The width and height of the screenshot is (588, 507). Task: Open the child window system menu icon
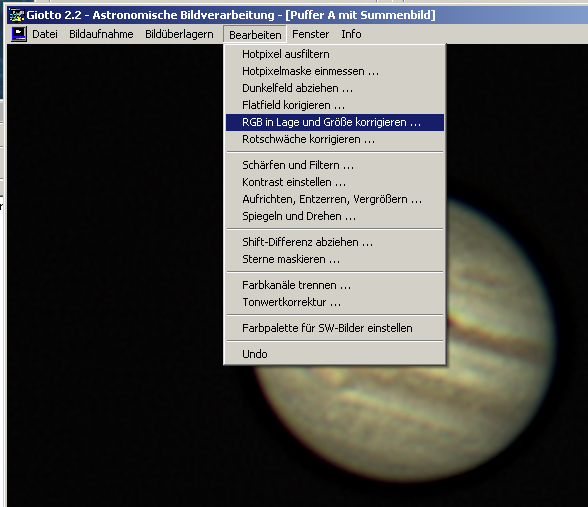click(x=19, y=34)
